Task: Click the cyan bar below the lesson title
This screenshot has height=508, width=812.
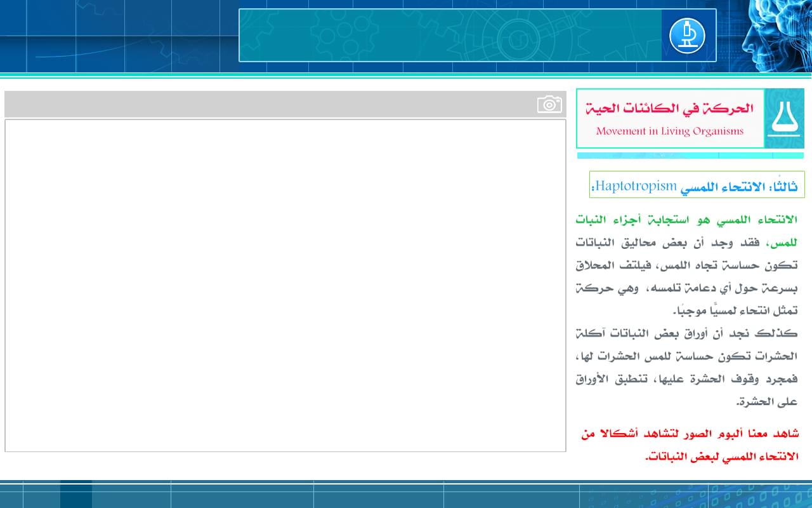Action: [690, 156]
